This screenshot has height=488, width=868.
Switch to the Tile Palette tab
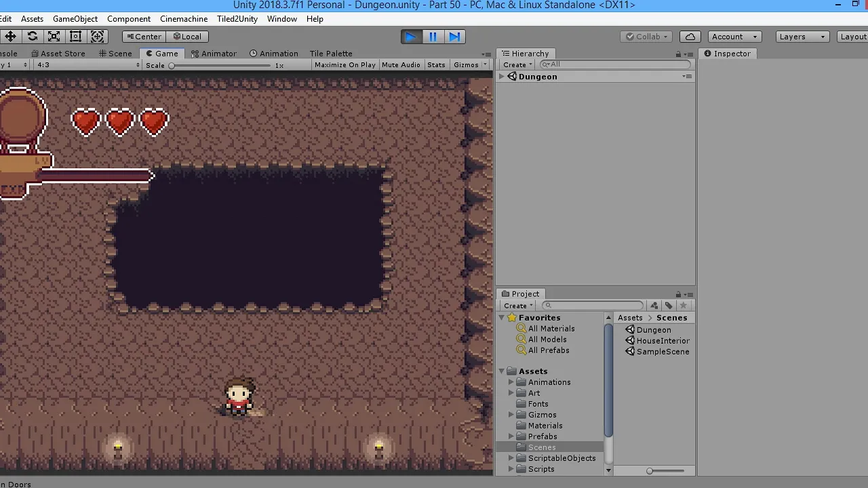pos(331,54)
